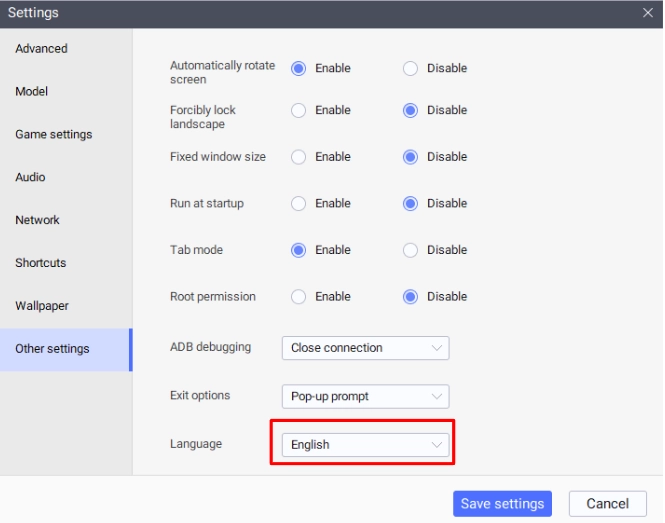Select Enable for Run at startup
The height and width of the screenshot is (523, 665).
298,204
